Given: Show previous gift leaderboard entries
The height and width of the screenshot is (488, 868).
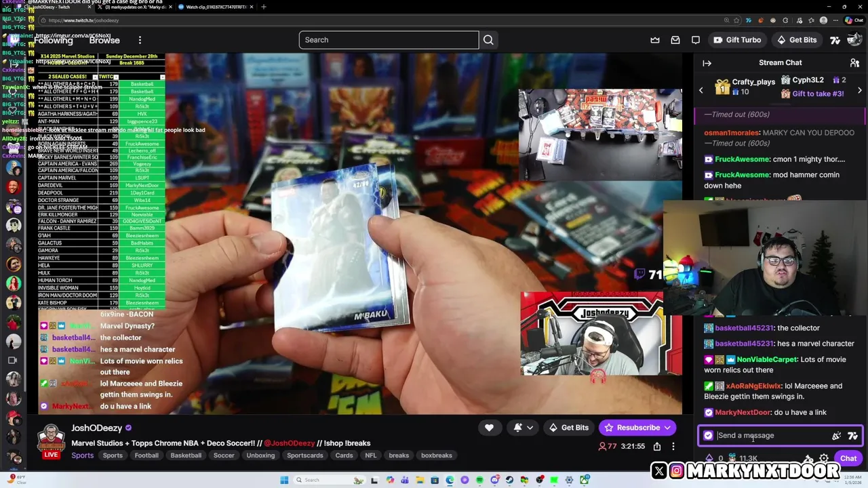Looking at the screenshot, I should 701,90.
